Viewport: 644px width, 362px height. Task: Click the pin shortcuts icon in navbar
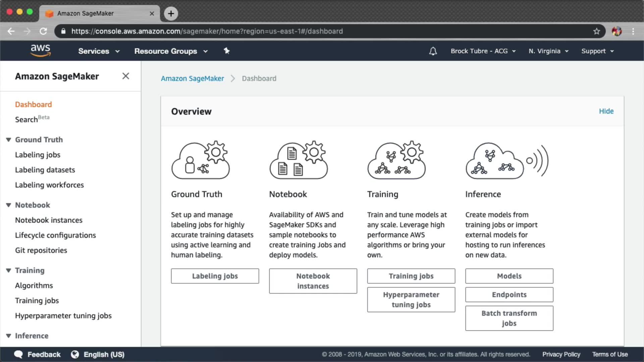pyautogui.click(x=227, y=51)
